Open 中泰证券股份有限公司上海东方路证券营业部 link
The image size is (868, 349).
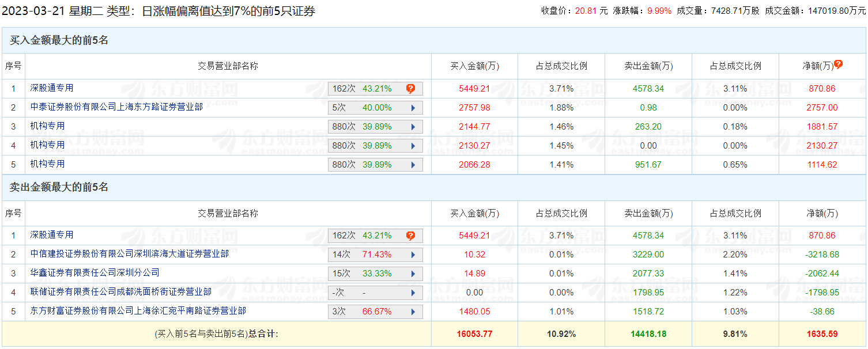(116, 107)
